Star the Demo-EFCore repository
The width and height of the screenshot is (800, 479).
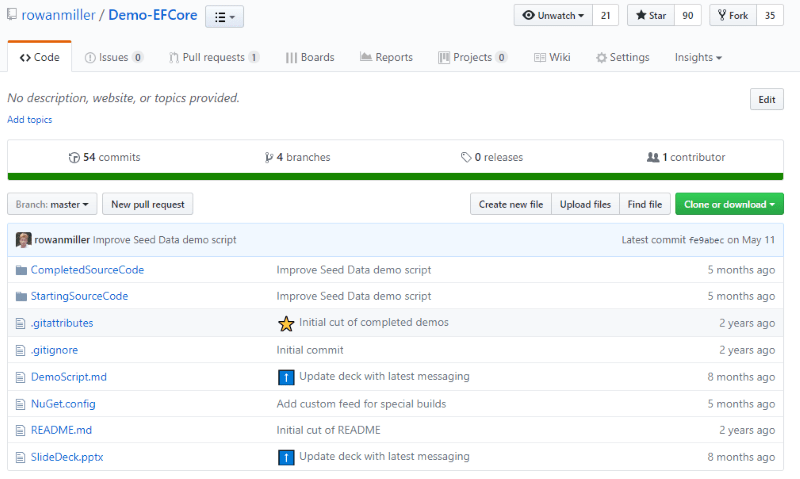650,16
